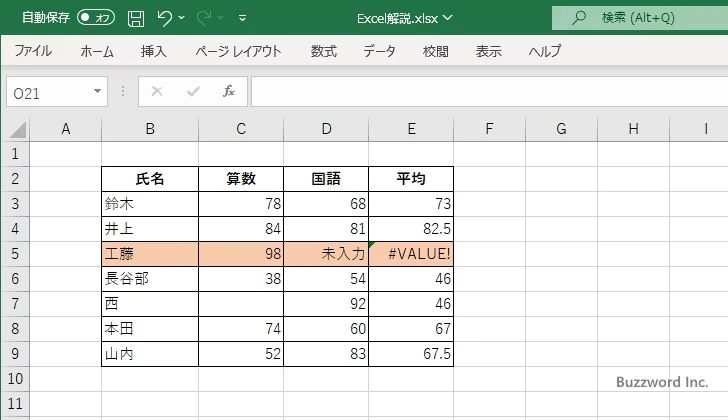Click the 38 cell in 長谷部 row
728x420 pixels.
coord(241,279)
